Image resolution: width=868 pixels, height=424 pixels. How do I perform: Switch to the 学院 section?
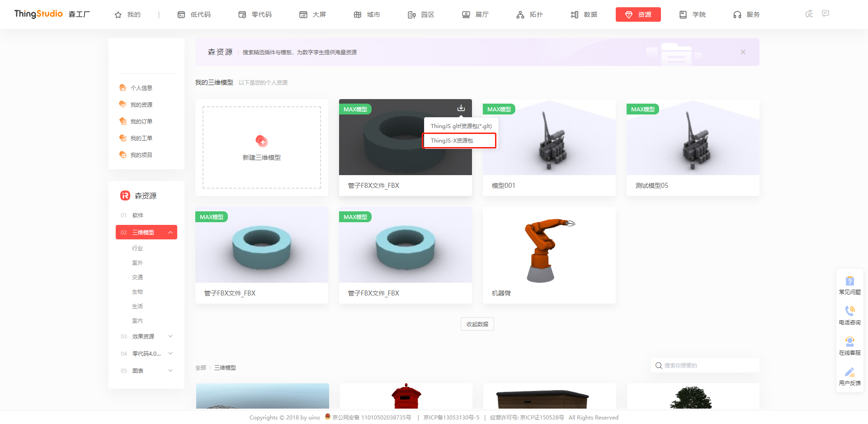692,14
